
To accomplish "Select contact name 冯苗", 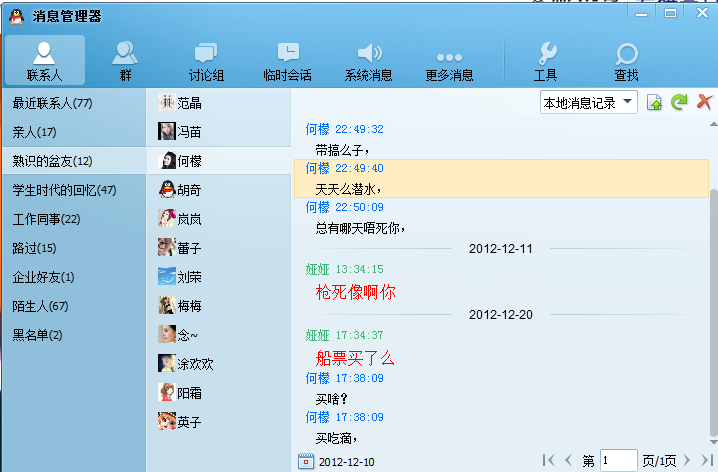I will (190, 132).
